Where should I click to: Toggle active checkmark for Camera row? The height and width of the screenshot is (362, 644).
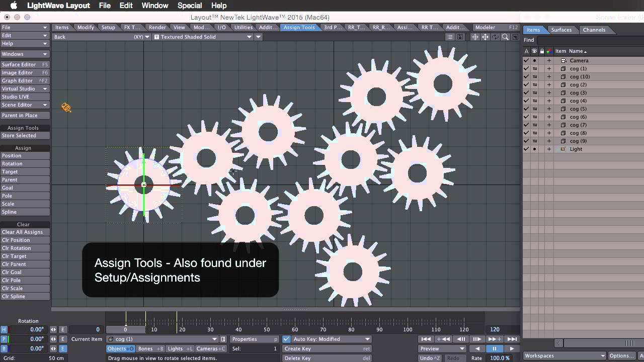pyautogui.click(x=526, y=60)
